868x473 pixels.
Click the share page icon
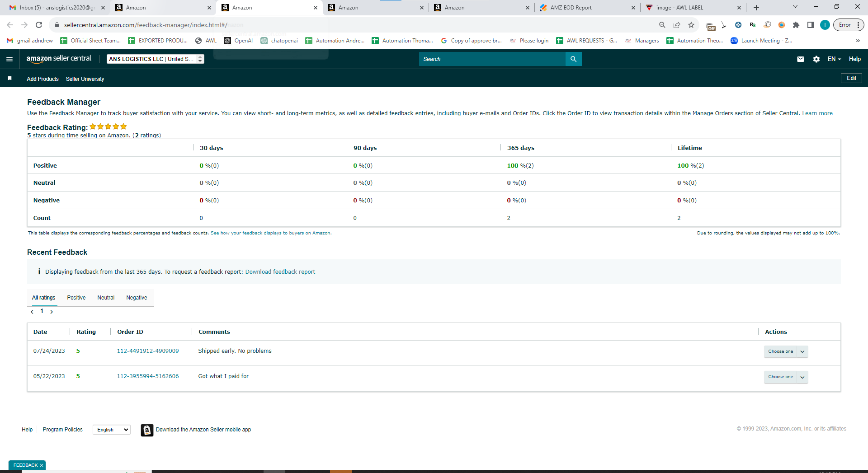tap(677, 25)
